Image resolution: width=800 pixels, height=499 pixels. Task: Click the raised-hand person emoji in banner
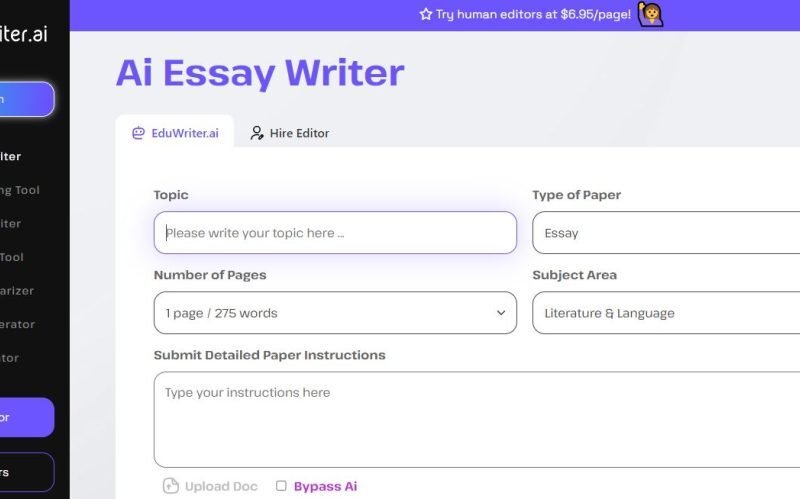click(651, 14)
